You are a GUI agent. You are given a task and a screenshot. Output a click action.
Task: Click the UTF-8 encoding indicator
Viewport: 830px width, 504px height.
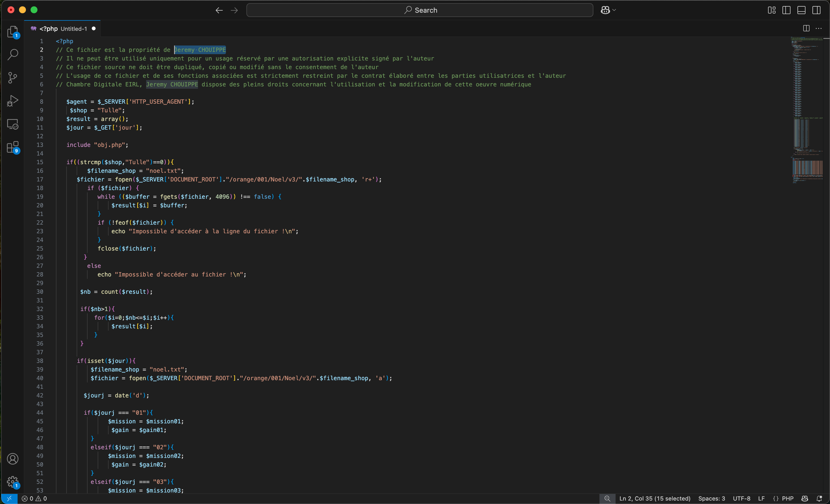coord(742,499)
